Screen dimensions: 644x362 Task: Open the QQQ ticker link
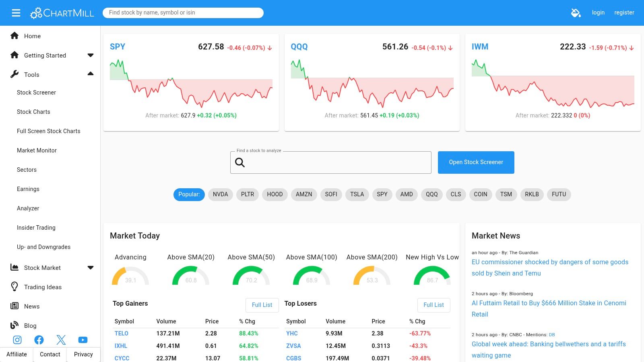(299, 47)
